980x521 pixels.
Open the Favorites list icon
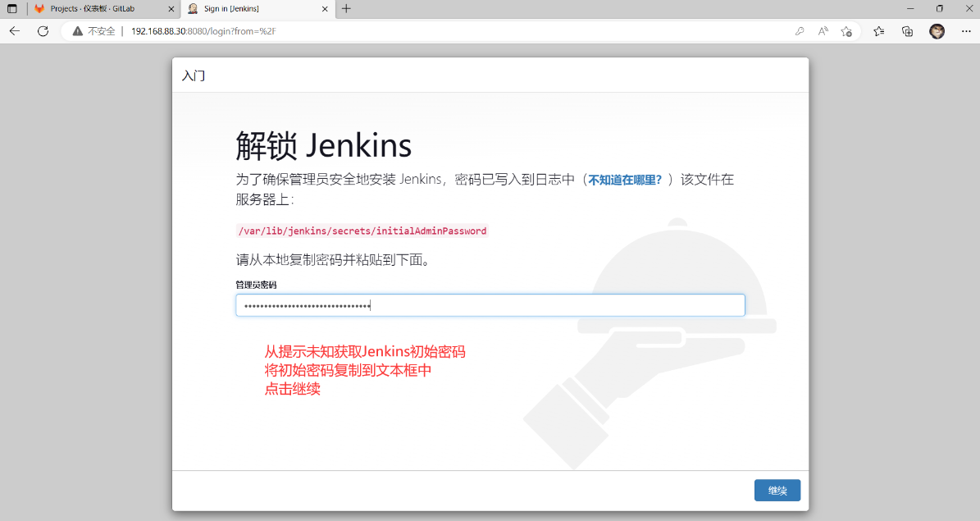point(879,31)
